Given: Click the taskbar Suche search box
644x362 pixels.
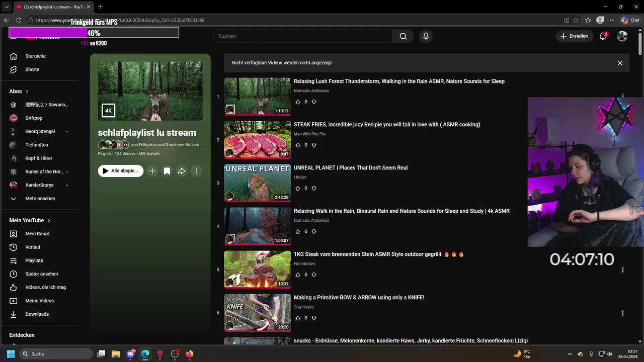Looking at the screenshot, I should click(56, 354).
